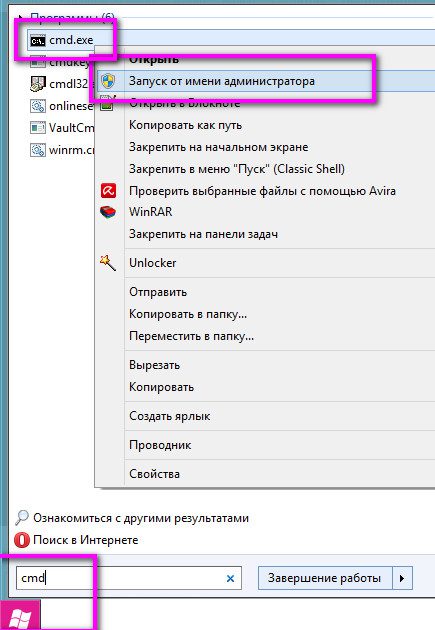435x630 pixels.
Task: Open the Поиск в Интернете link
Action: (x=86, y=540)
